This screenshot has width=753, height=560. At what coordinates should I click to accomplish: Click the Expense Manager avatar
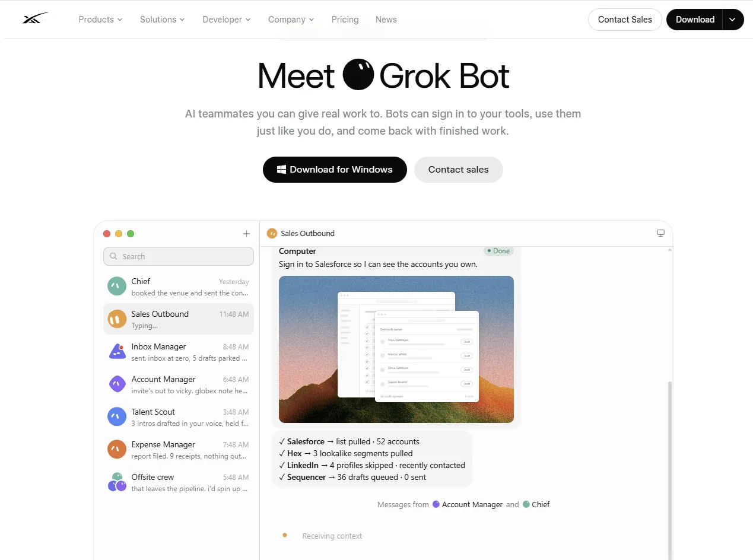coord(117,449)
